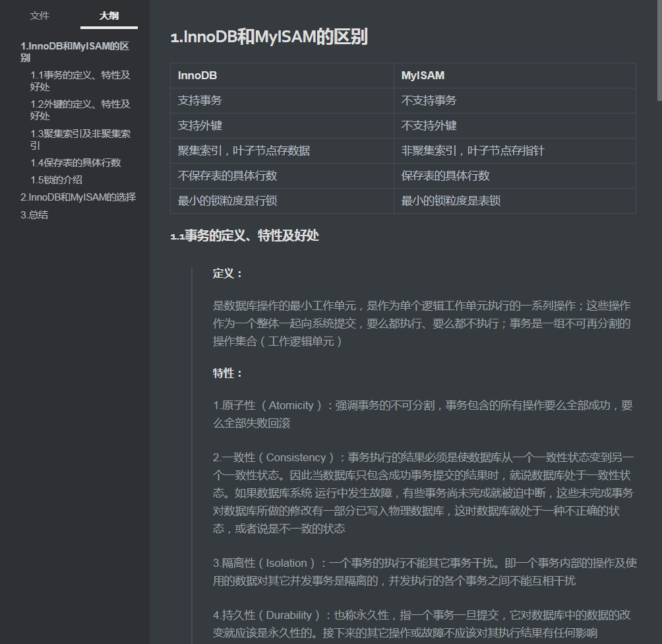Click the table cell 支持外键
Viewport: 662px width, 644px height.
tap(282, 125)
